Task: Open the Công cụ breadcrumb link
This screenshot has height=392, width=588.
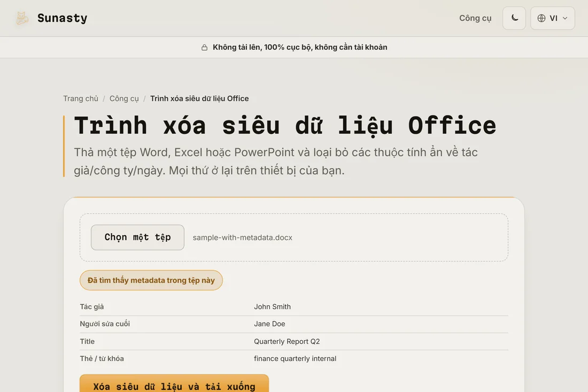Action: pyautogui.click(x=124, y=98)
